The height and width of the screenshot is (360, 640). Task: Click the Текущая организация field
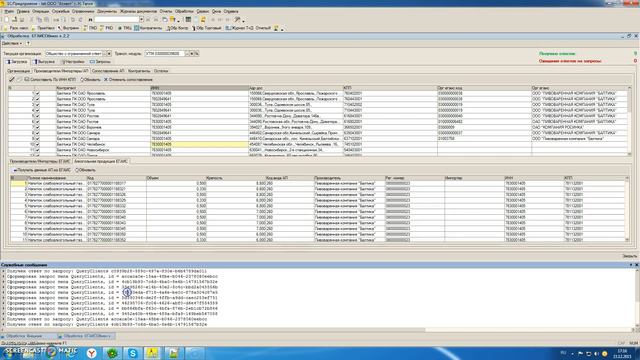pyautogui.click(x=73, y=53)
